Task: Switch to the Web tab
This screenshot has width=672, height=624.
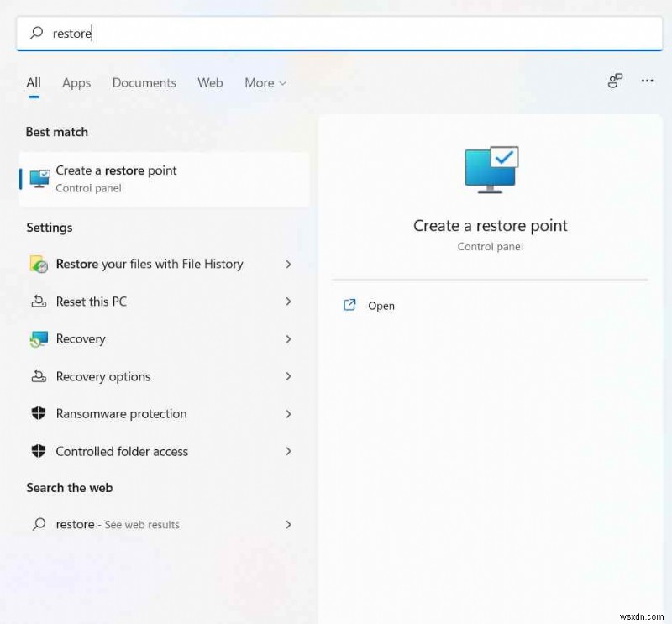Action: (x=210, y=82)
